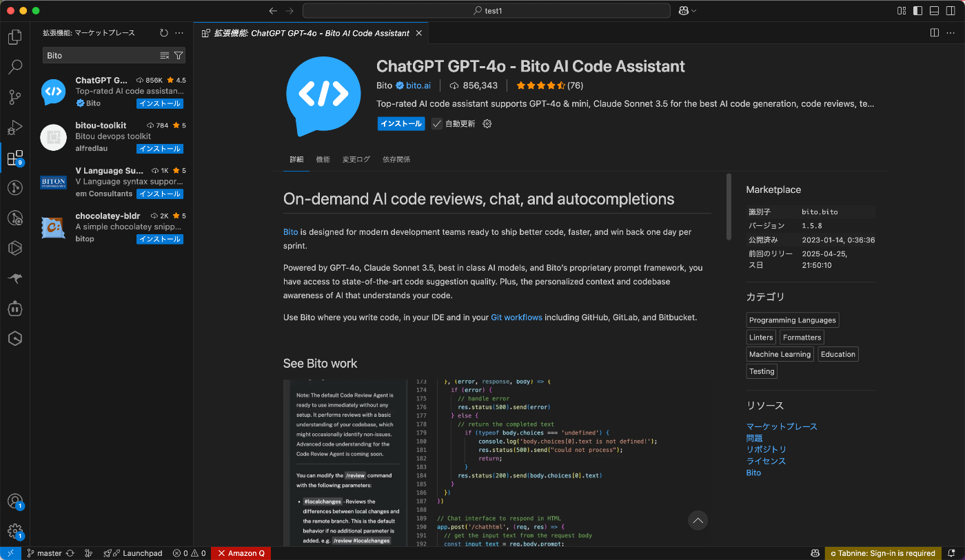Open the Git workflows link
The height and width of the screenshot is (560, 965).
[x=516, y=318]
